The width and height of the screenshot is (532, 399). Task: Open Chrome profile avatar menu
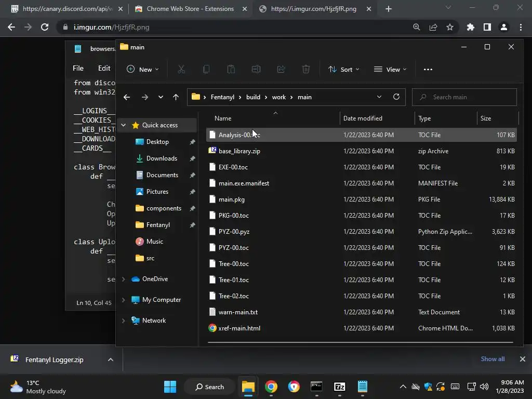504,27
